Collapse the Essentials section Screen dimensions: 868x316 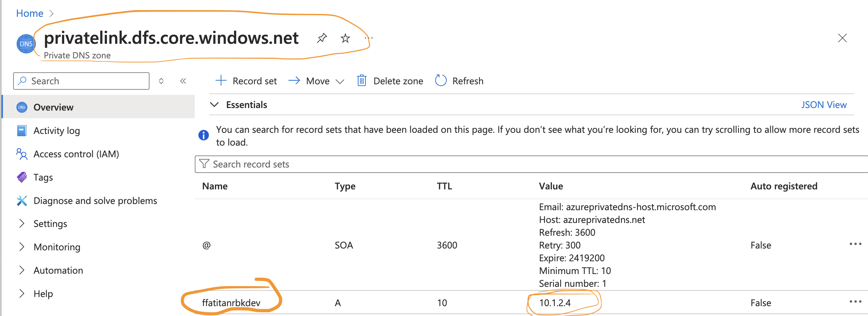tap(214, 105)
